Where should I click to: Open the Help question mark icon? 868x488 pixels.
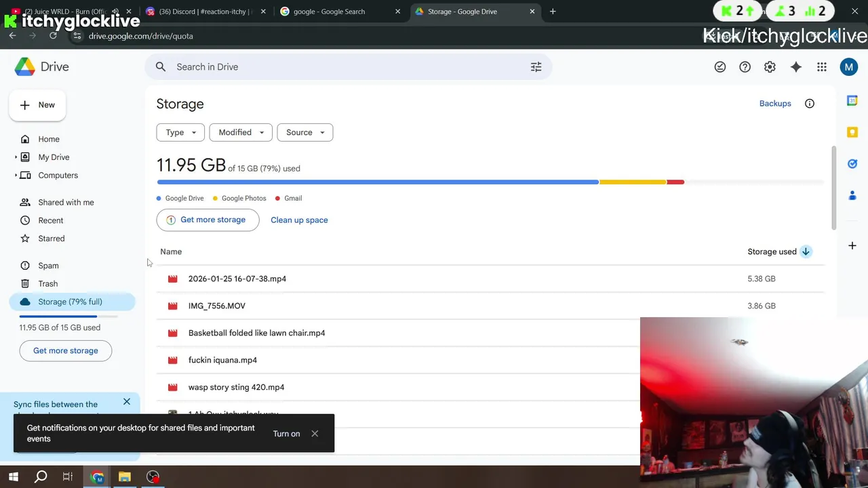745,66
